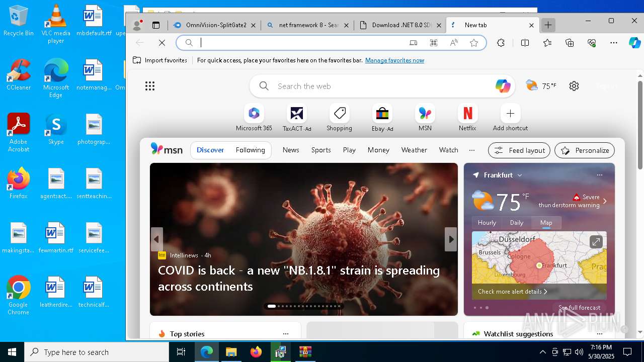Click Add shortcut plus tile
This screenshot has height=362, width=644.
tap(510, 118)
